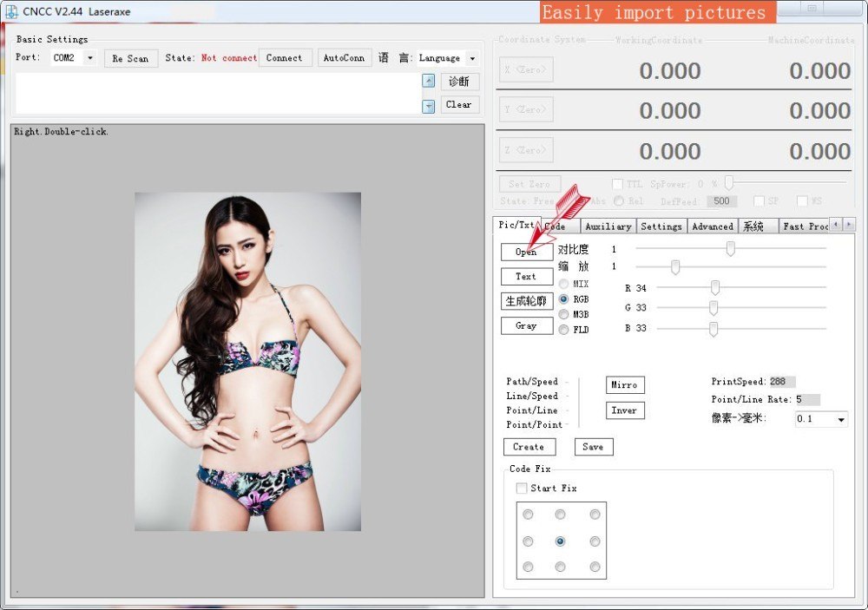This screenshot has height=610, width=868.
Task: Click the log scroll-up arrow icon
Action: click(428, 81)
